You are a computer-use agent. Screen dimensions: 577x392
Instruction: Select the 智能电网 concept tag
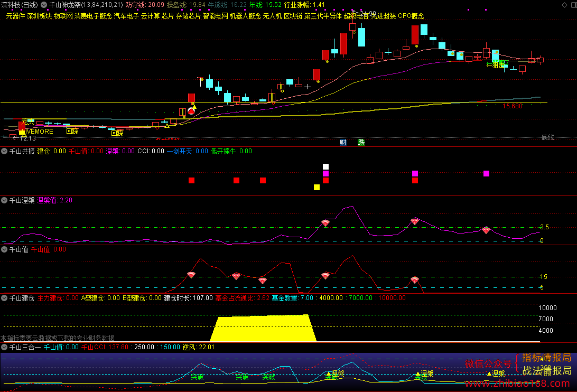click(x=215, y=16)
